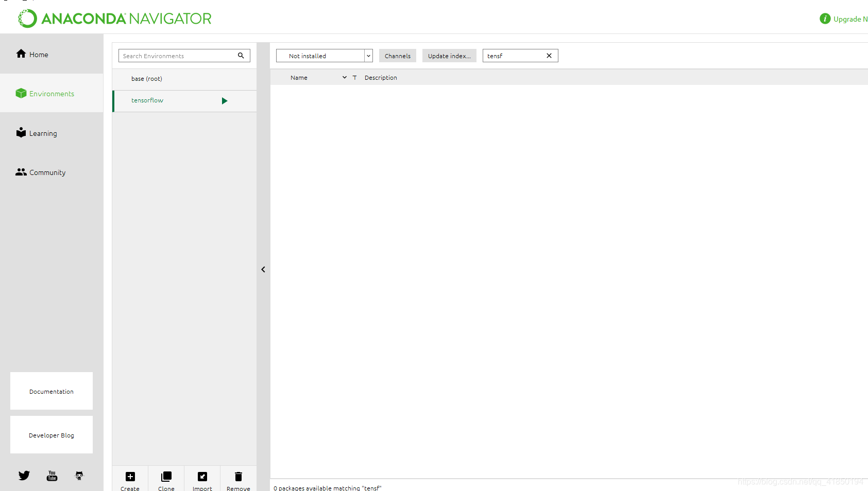Collapse the environments list panel arrow

pyautogui.click(x=263, y=269)
